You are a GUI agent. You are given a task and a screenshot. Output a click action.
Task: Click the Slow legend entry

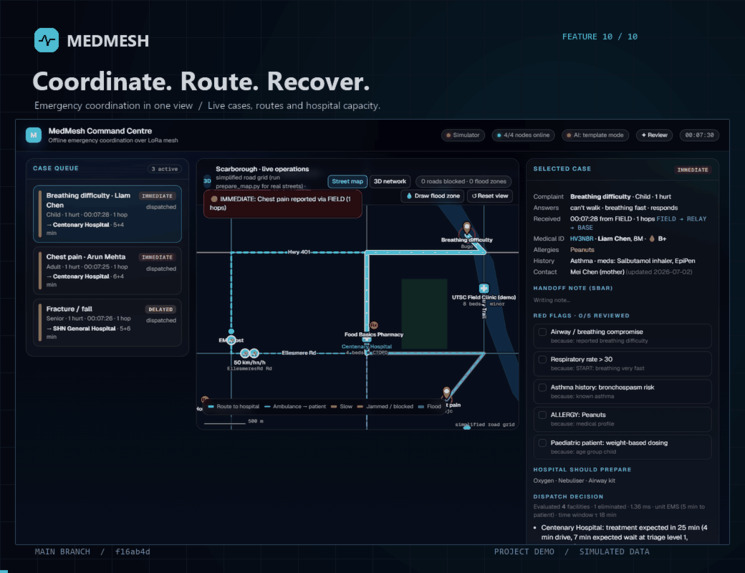pos(342,407)
